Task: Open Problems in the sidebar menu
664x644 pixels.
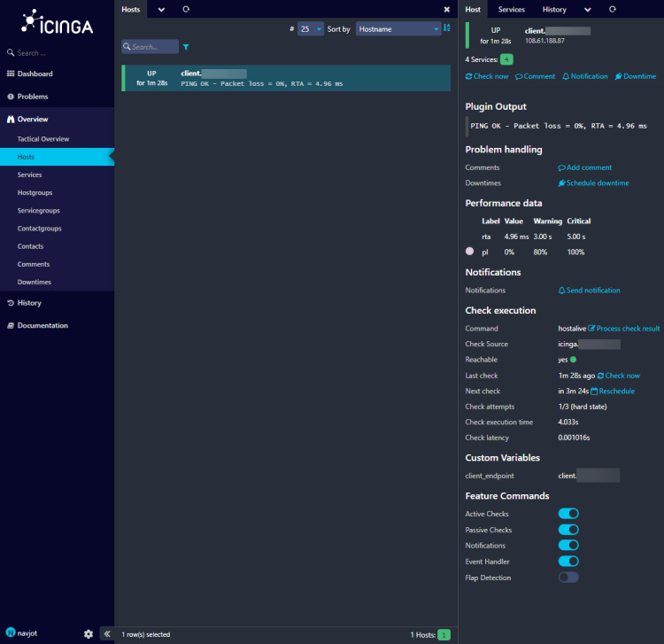Action: pyautogui.click(x=32, y=97)
